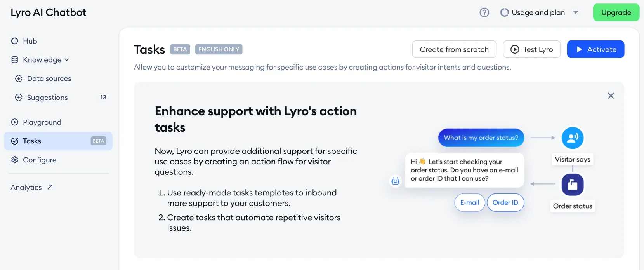This screenshot has height=270, width=644.
Task: Click the Suggestions plus icon
Action: tap(19, 97)
